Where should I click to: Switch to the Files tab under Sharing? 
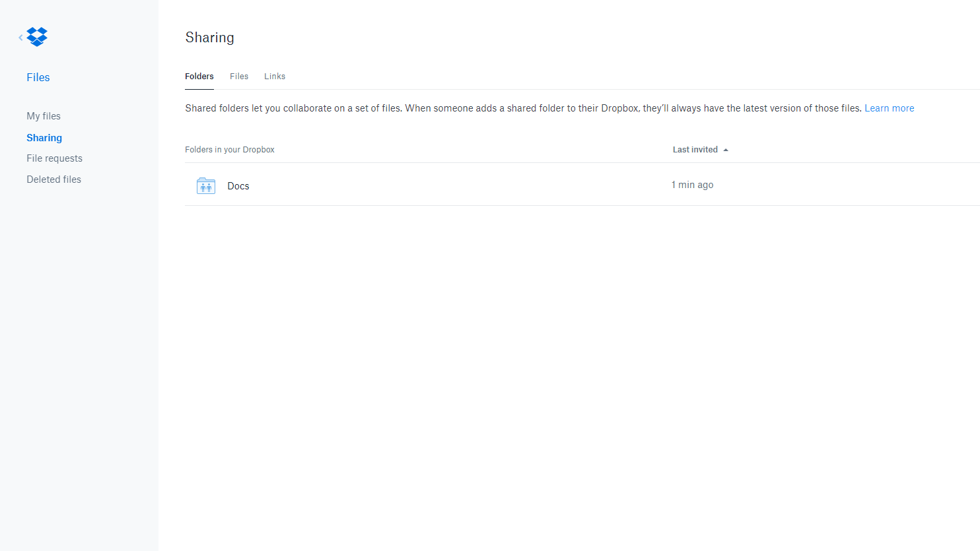239,77
